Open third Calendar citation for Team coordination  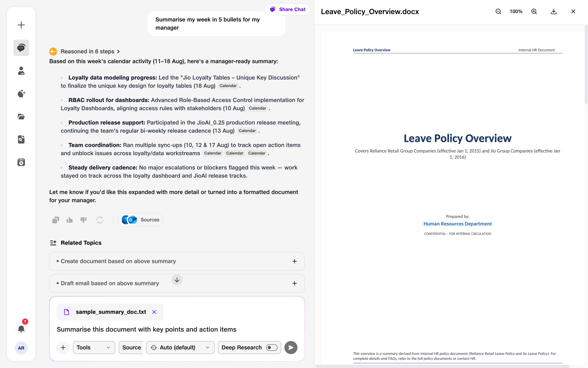[257, 153]
